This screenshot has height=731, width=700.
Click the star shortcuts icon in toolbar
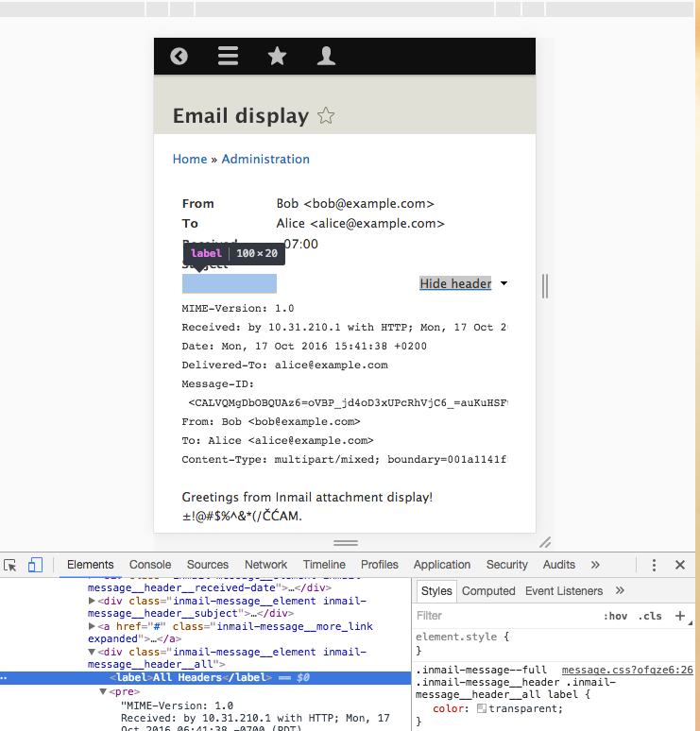pyautogui.click(x=277, y=56)
